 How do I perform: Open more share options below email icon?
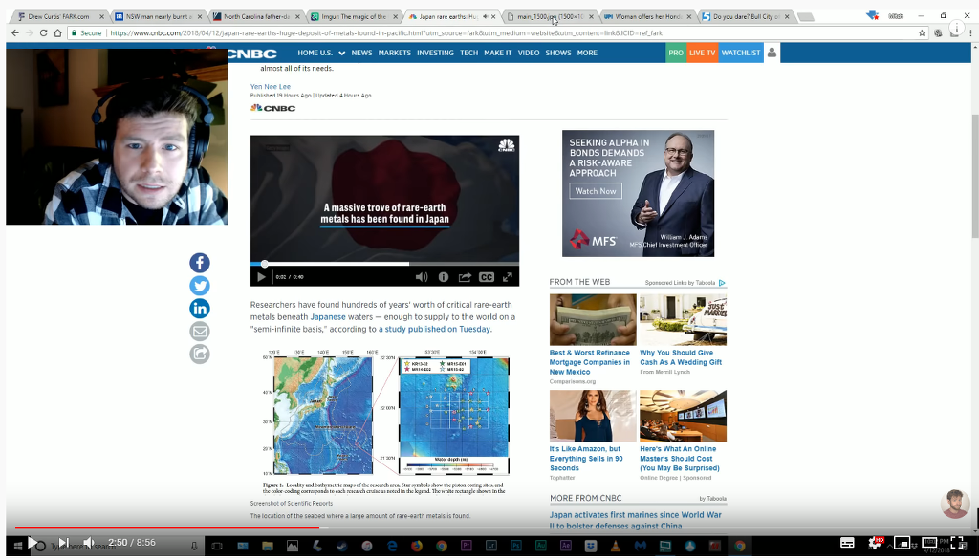pos(200,354)
